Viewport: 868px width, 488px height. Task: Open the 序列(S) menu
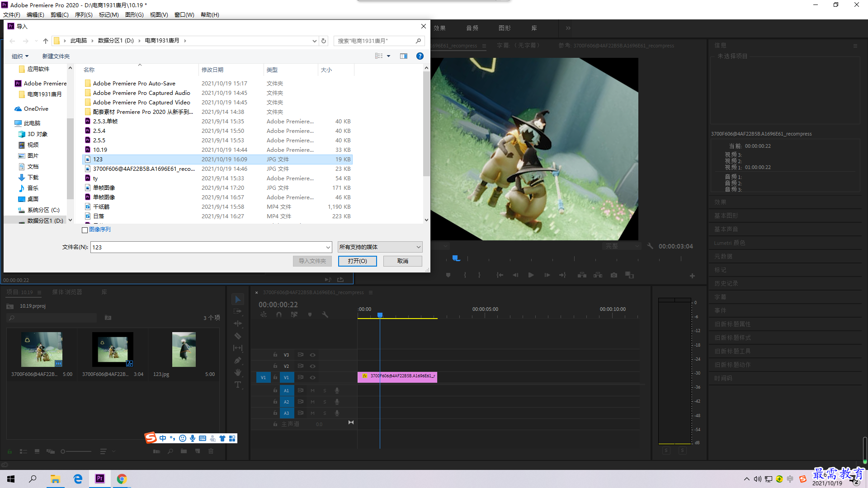click(84, 15)
